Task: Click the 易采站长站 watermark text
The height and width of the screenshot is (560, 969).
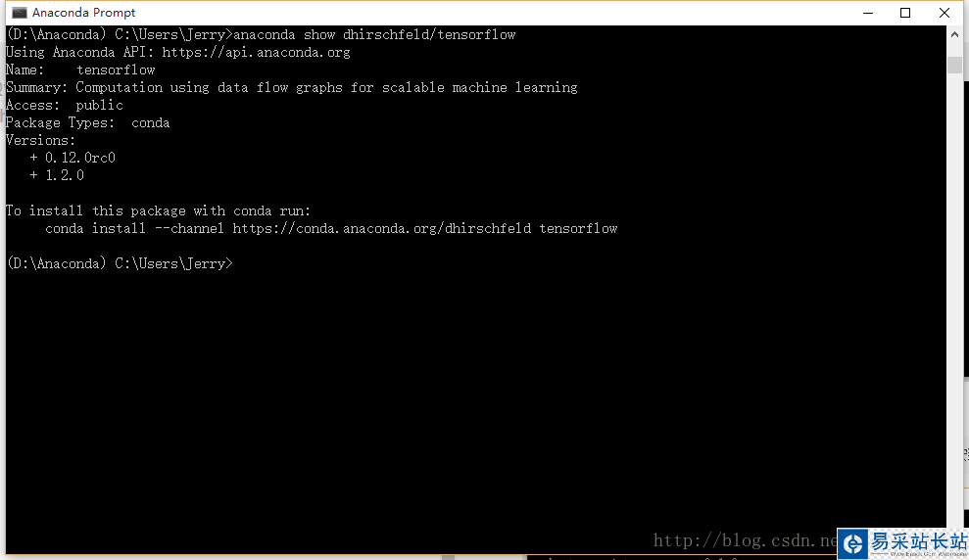Action: (x=919, y=541)
